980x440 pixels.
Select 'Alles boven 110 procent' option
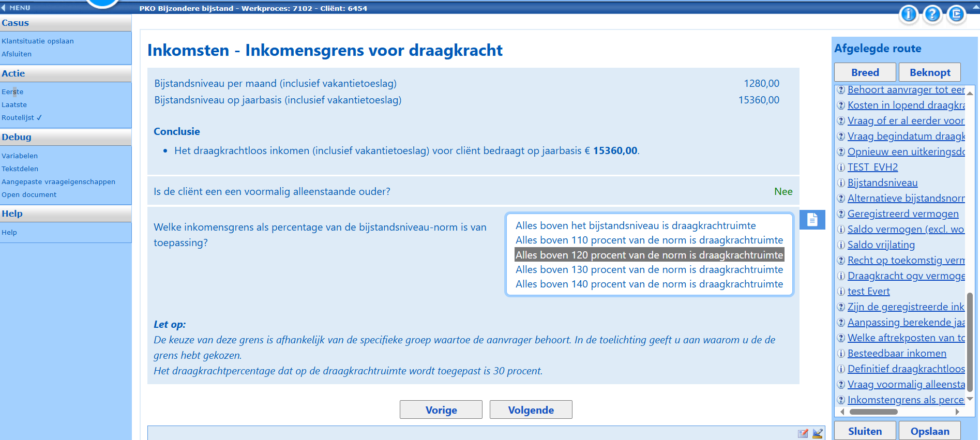point(649,240)
